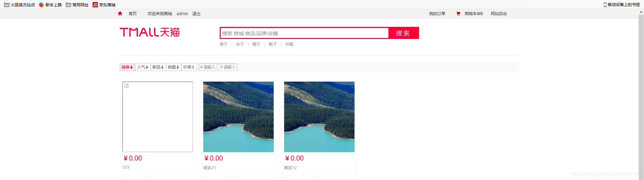Open 网站后台 site admin
The image size is (644, 180).
tap(499, 14)
